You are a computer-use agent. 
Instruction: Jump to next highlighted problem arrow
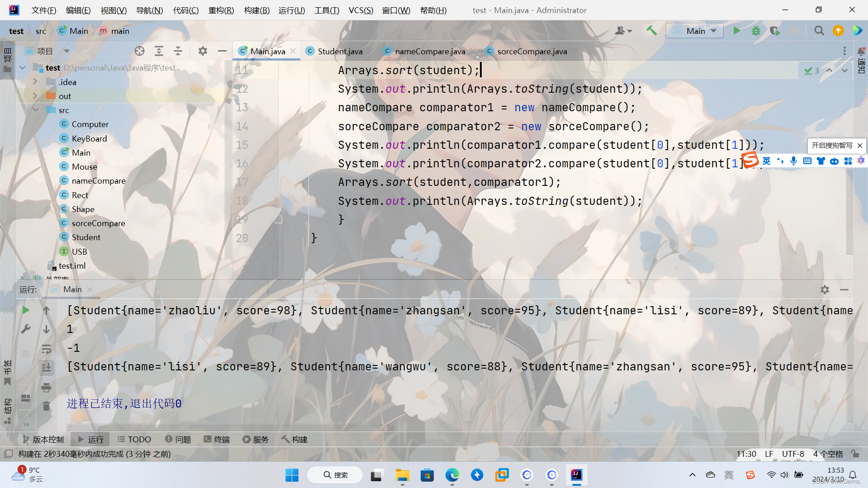click(x=844, y=71)
